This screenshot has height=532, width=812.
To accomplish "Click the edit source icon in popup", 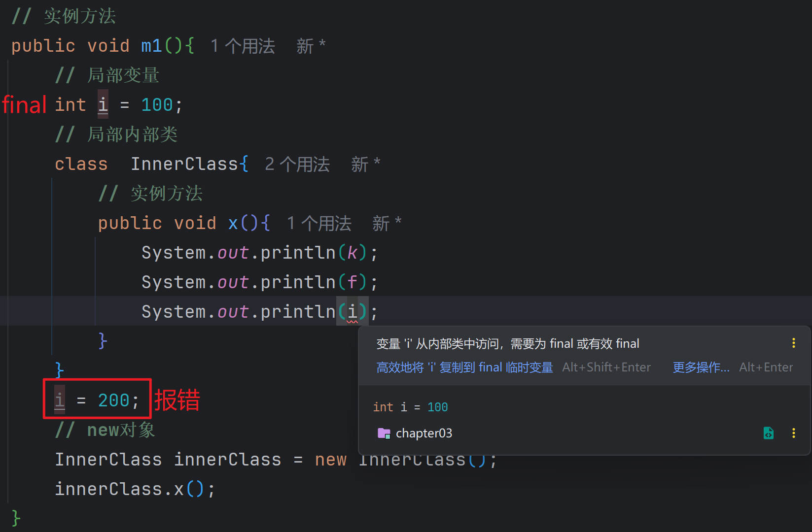I will tap(768, 433).
